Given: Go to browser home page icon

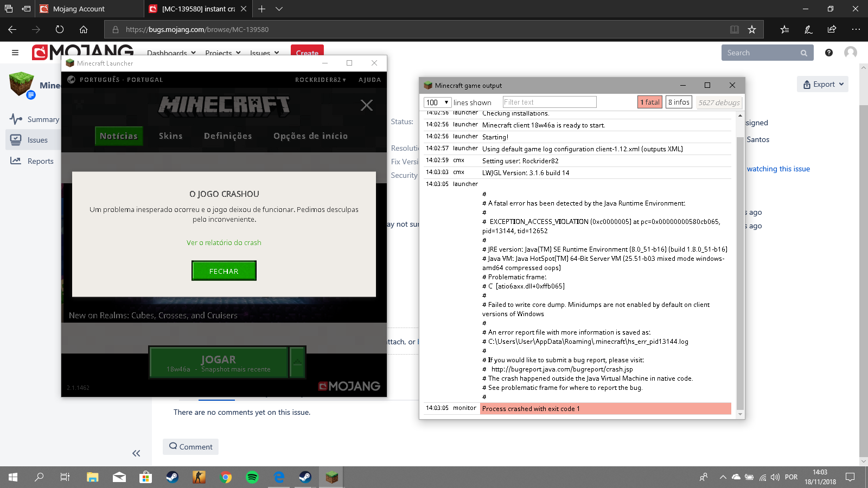Looking at the screenshot, I should pyautogui.click(x=84, y=29).
